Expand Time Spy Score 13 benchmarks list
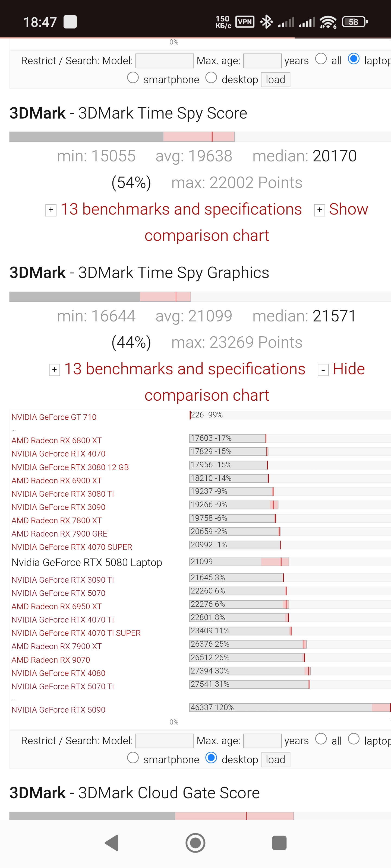Viewport: 391px width, 868px height. click(51, 210)
